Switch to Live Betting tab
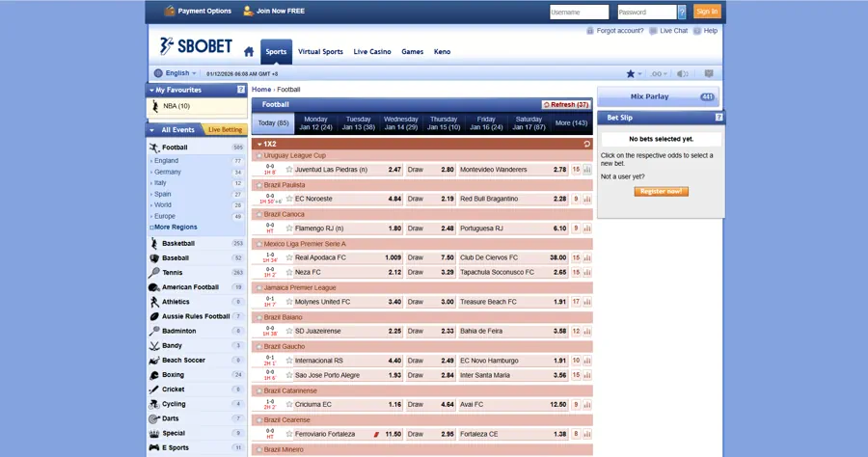The width and height of the screenshot is (868, 457). [x=226, y=130]
